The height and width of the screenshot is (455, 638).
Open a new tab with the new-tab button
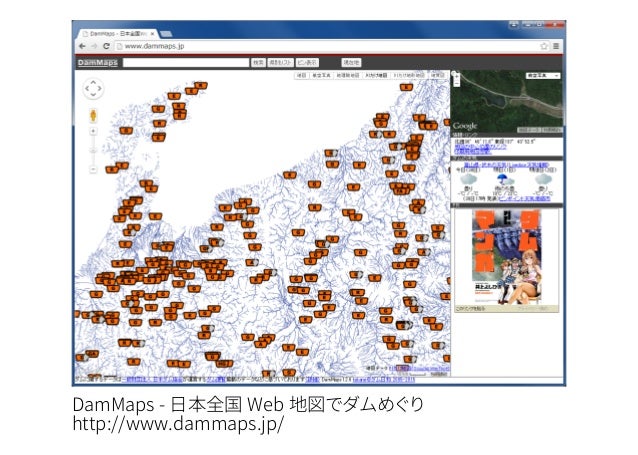click(166, 34)
